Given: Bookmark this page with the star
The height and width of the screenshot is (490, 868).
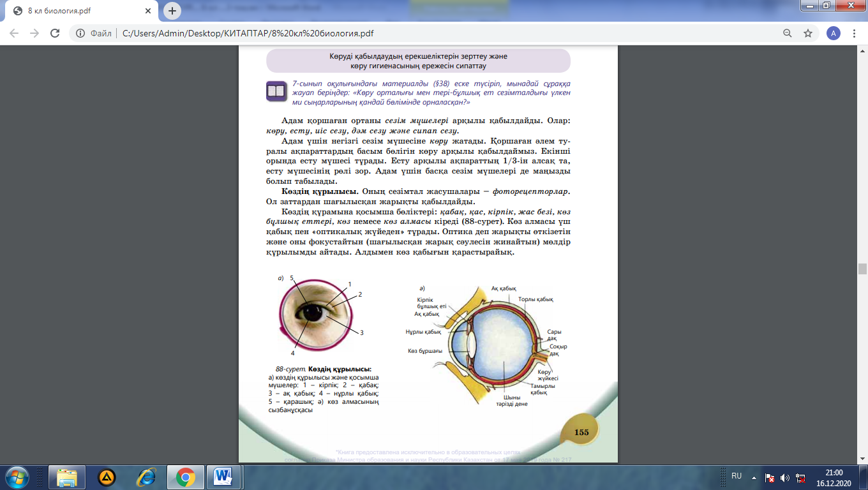Looking at the screenshot, I should [808, 33].
